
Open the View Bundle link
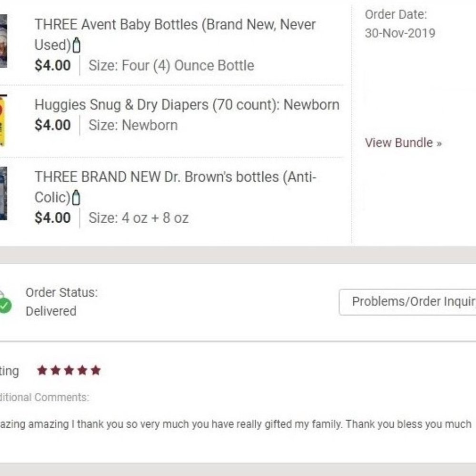[403, 143]
